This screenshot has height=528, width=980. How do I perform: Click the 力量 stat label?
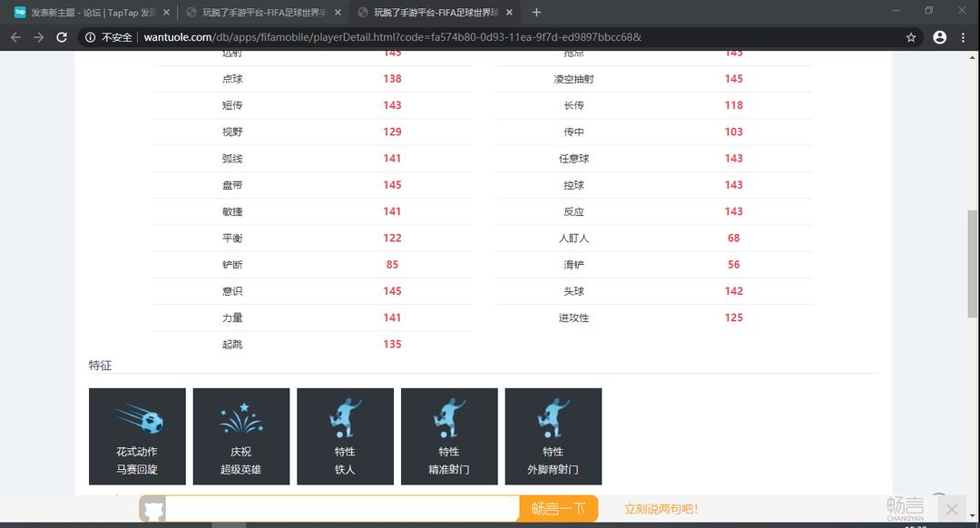232,318
